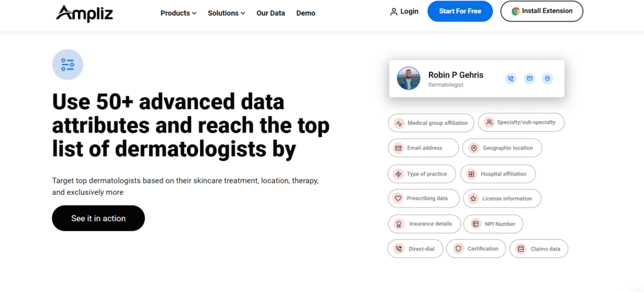Click the Ampliz logo

84,12
